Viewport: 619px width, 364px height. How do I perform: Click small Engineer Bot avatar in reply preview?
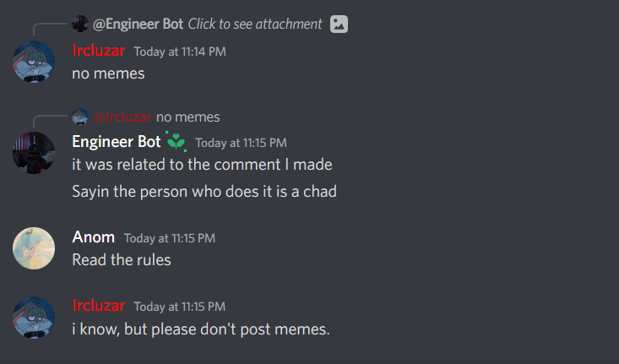click(79, 24)
